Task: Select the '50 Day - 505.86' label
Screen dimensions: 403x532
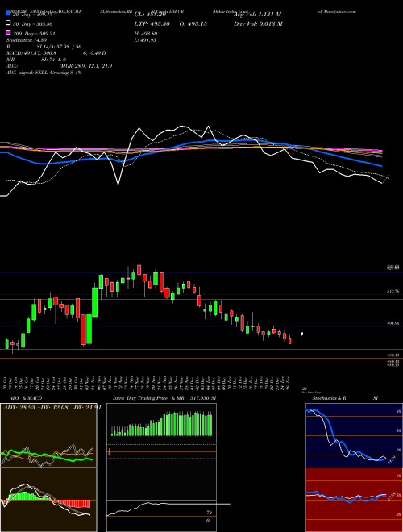Action: 33,24
